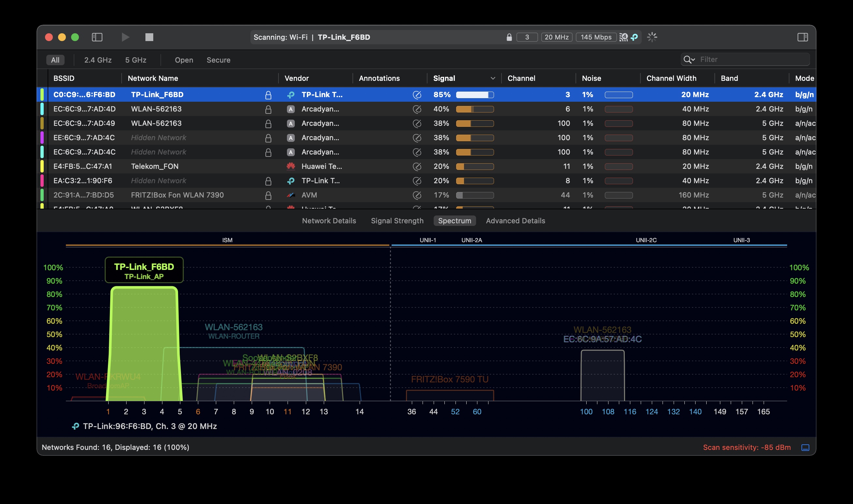Click annotation icon for EC:6C:9...7:AD:49 row

[x=417, y=123]
